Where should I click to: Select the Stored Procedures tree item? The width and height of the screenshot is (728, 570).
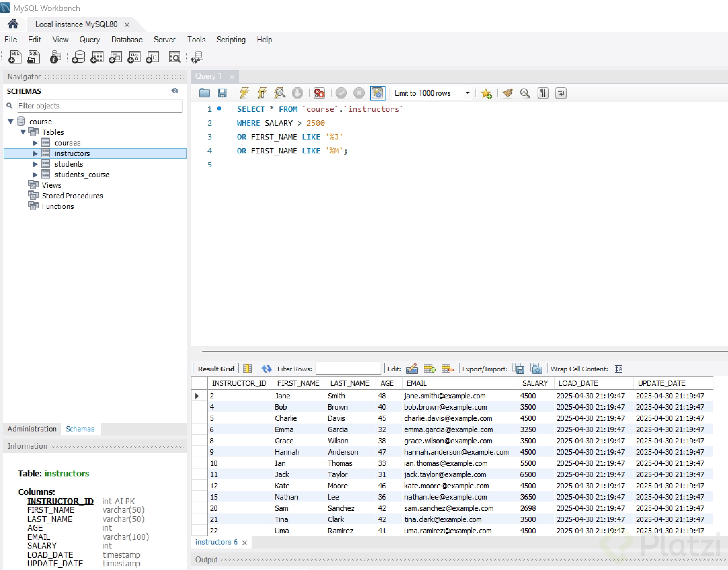(72, 195)
